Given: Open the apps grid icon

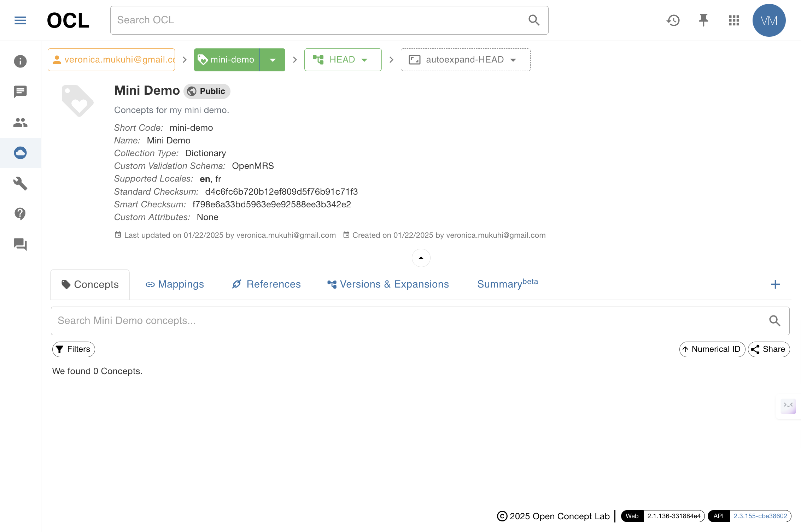Looking at the screenshot, I should (x=734, y=20).
